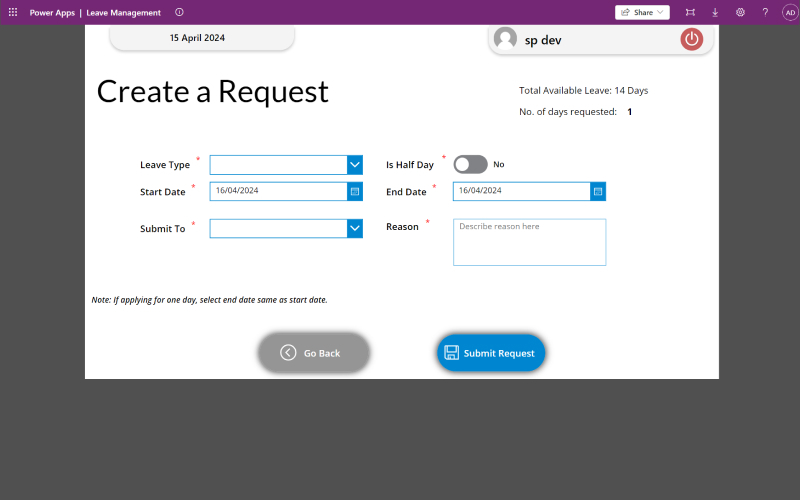Click the note about one-day leave
800x500 pixels.
coord(209,300)
